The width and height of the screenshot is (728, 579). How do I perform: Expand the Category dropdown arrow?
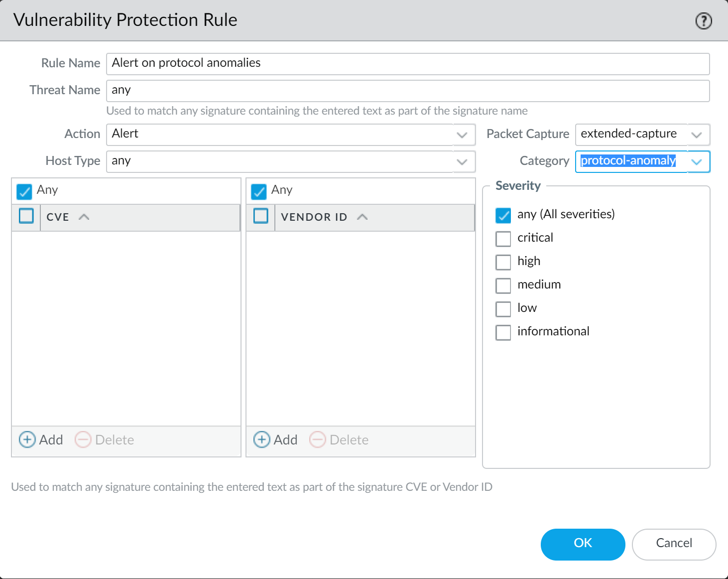697,161
